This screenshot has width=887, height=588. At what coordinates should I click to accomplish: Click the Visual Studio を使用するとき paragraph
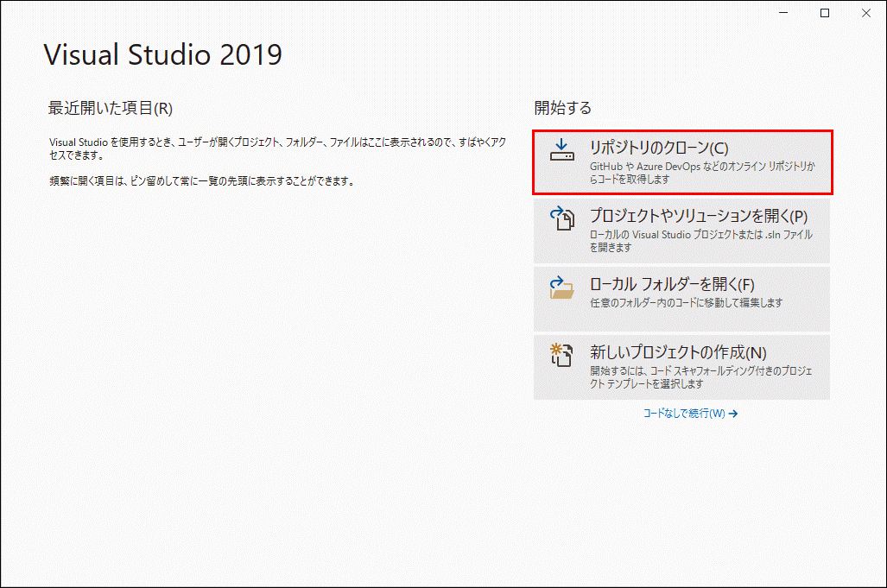(277, 149)
